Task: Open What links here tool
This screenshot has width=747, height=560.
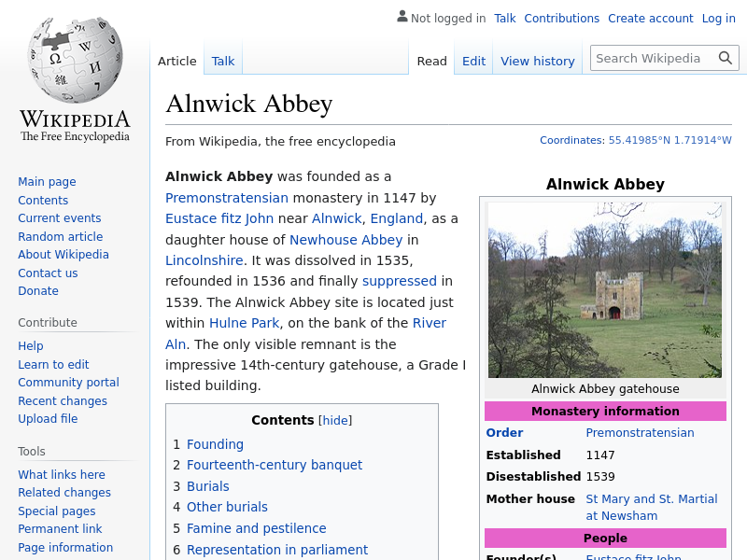Action: 61,475
